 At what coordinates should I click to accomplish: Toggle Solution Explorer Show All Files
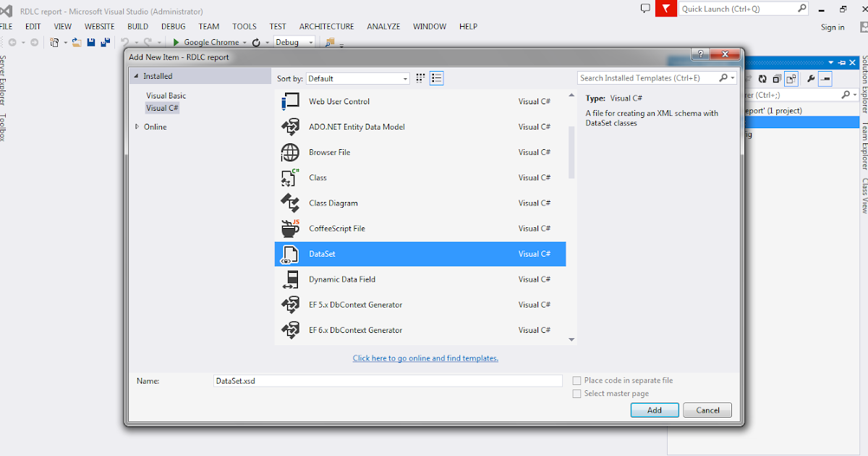791,79
